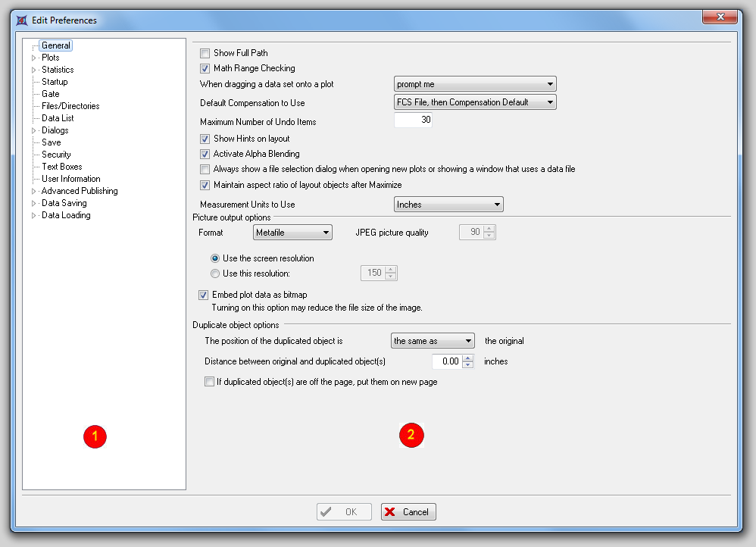Select User Information in the tree
This screenshot has height=547, width=756.
click(x=71, y=179)
